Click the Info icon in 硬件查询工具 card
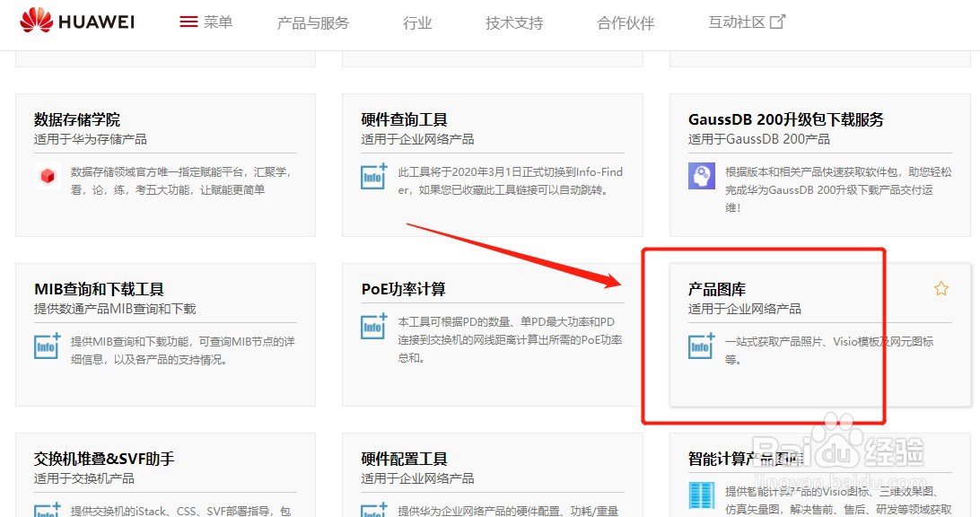Screen dimensions: 980x517 click(374, 176)
